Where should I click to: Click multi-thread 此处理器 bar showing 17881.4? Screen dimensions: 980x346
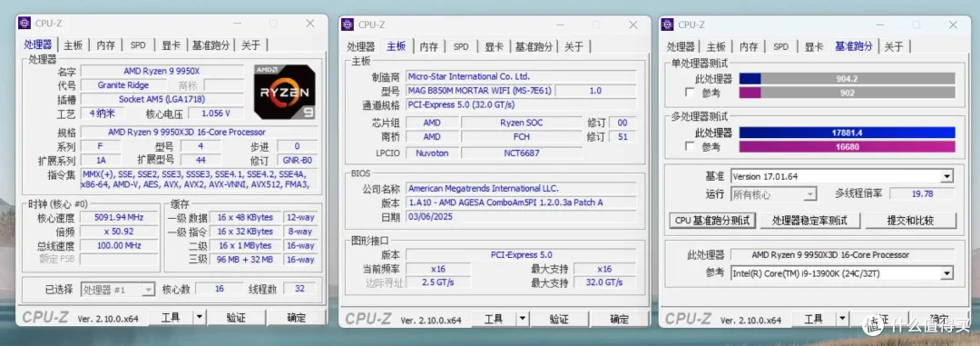point(847,133)
